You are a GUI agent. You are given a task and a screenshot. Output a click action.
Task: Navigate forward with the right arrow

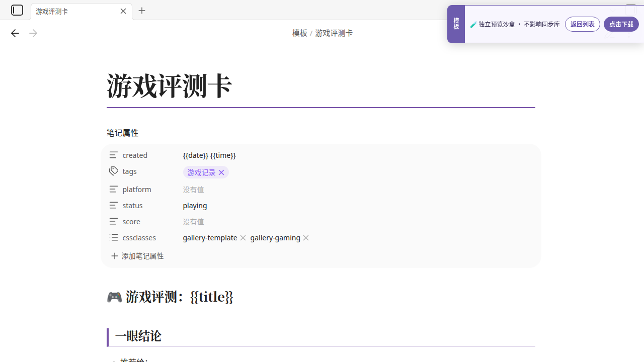33,33
